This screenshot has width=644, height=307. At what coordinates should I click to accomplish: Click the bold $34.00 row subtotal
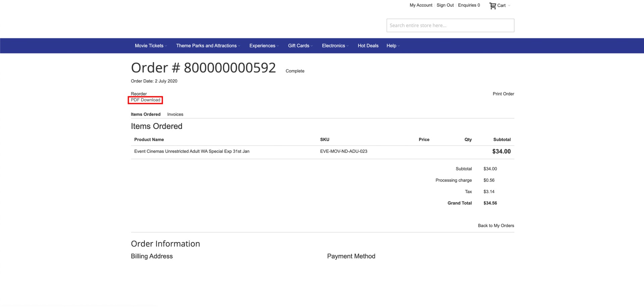pyautogui.click(x=501, y=152)
